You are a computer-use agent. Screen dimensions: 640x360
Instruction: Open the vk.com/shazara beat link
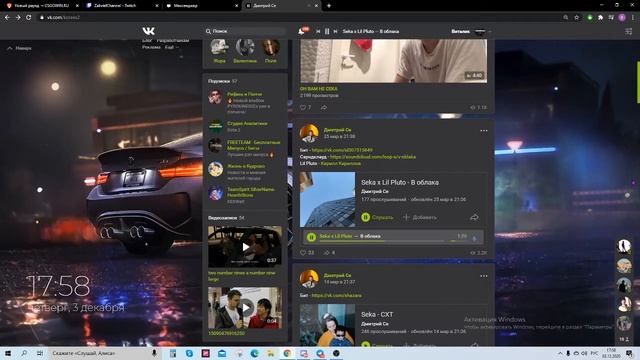[x=336, y=295]
